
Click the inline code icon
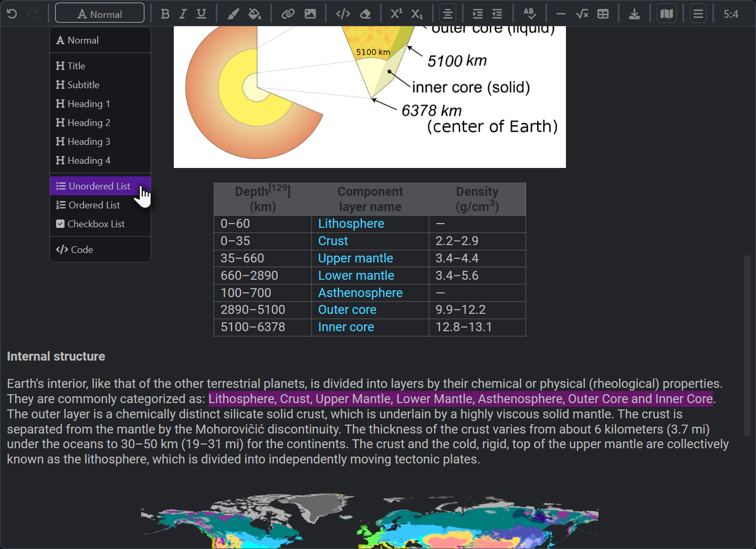click(343, 14)
